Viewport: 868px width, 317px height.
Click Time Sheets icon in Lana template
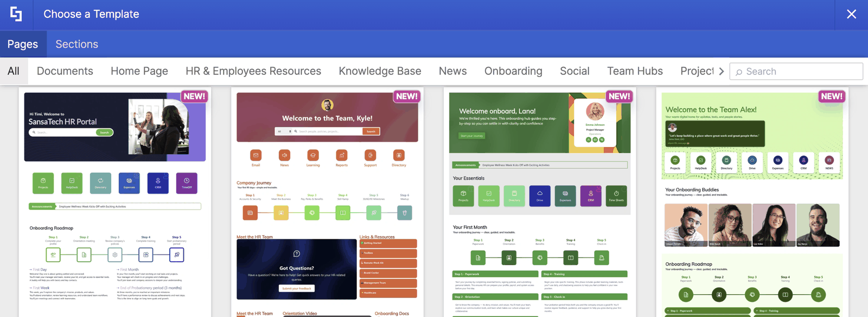(616, 196)
